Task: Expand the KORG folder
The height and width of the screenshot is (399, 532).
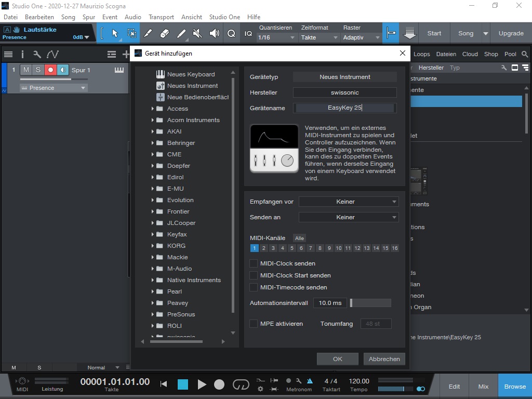Action: point(152,246)
